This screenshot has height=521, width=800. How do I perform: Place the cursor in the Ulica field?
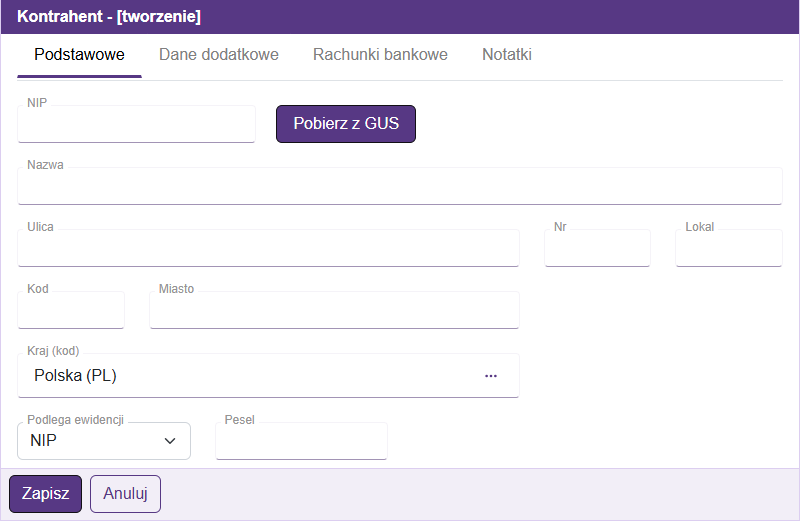point(268,249)
